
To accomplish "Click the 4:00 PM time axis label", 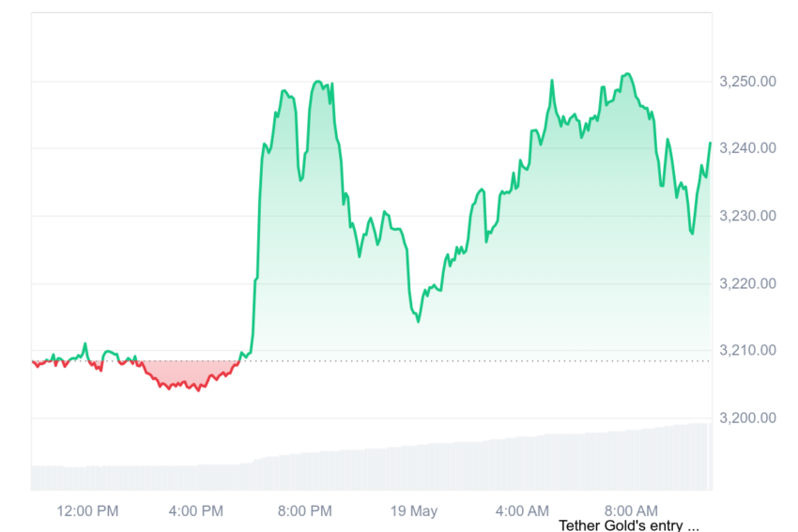I will (196, 510).
